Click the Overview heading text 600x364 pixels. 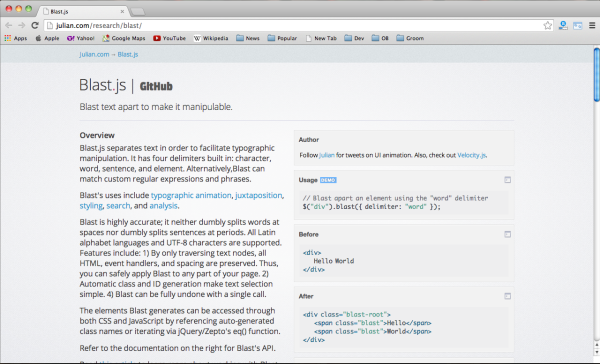(97, 135)
